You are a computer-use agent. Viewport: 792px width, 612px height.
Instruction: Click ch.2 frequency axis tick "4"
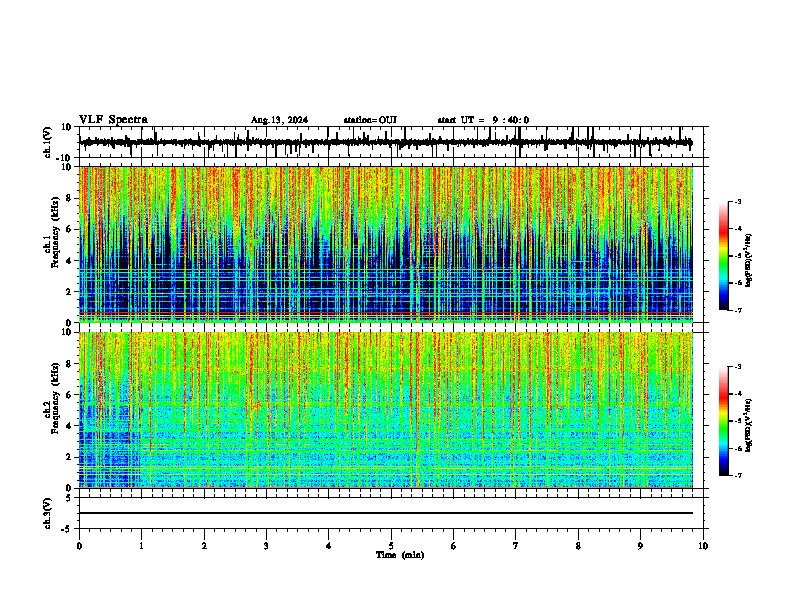click(70, 426)
